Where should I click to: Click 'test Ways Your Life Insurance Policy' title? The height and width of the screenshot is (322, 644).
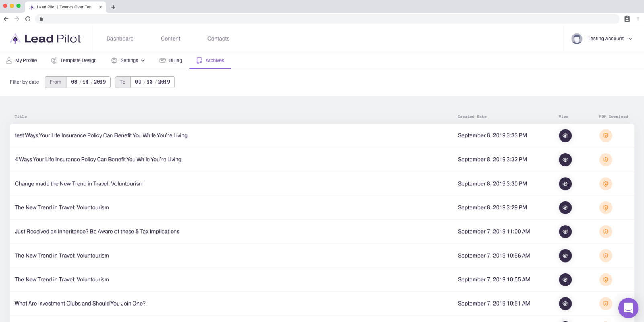click(101, 136)
